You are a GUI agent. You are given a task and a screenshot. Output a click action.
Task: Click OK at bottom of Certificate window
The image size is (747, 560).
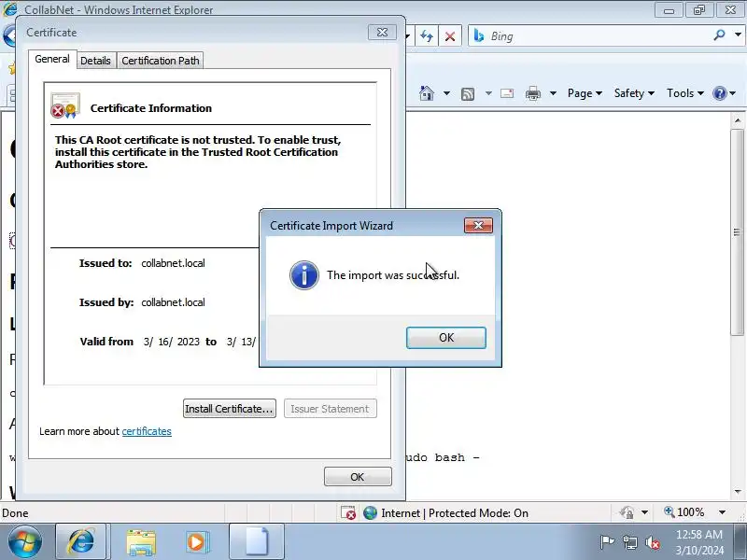(358, 477)
